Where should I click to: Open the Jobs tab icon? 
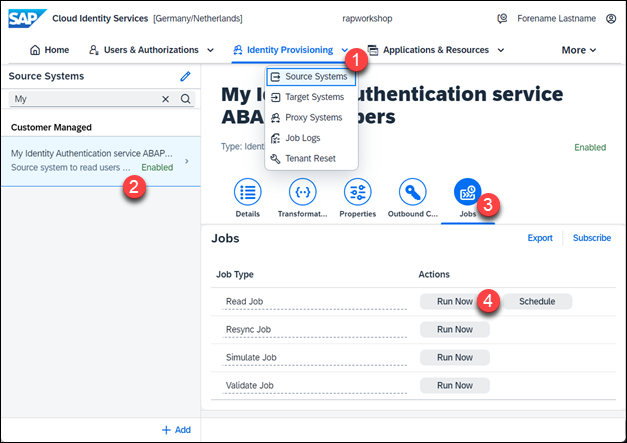point(467,192)
